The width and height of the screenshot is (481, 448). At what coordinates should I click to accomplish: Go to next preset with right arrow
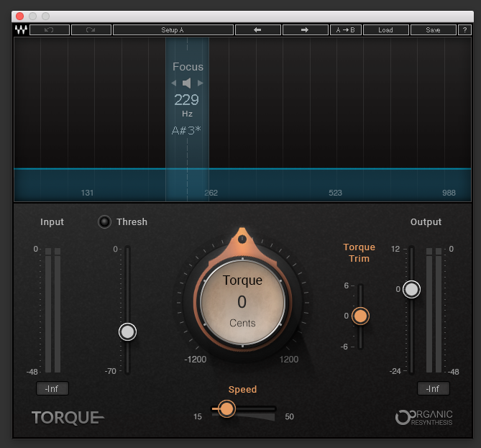coord(305,29)
